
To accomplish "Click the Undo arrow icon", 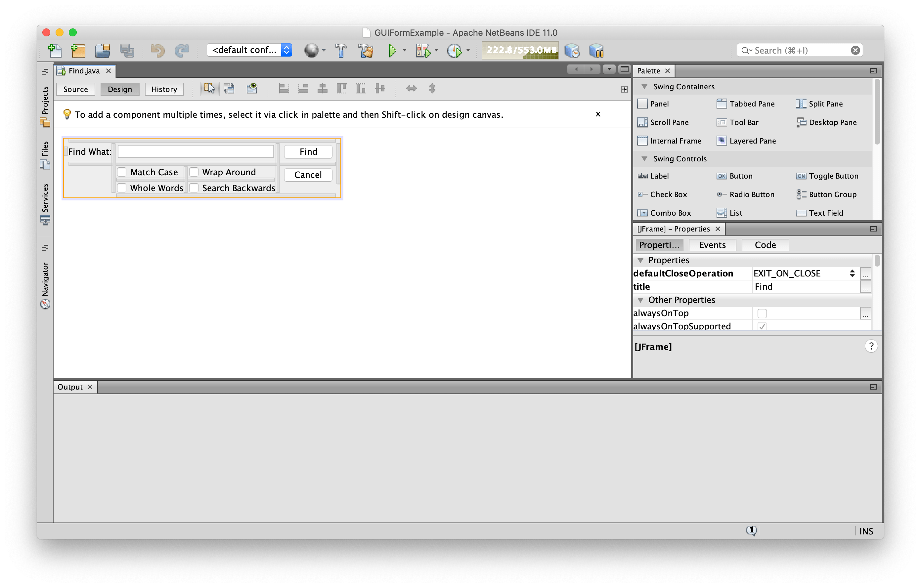I will tap(157, 51).
